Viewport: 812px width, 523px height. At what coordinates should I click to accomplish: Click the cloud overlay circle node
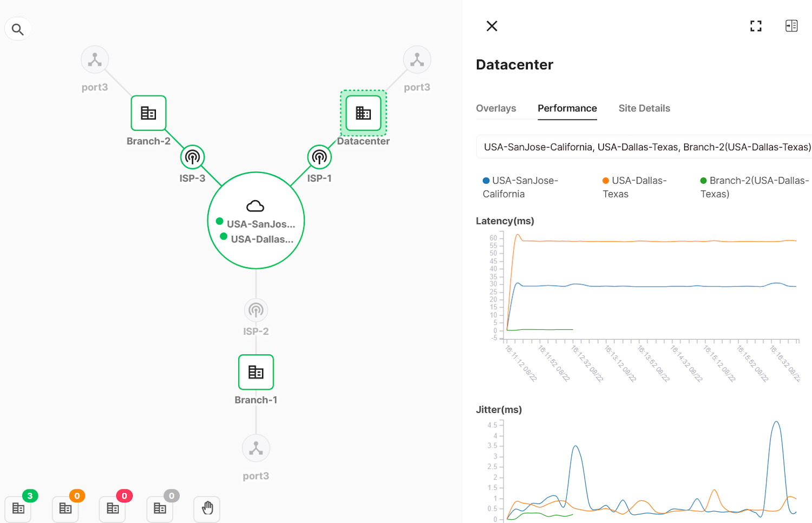[256, 220]
